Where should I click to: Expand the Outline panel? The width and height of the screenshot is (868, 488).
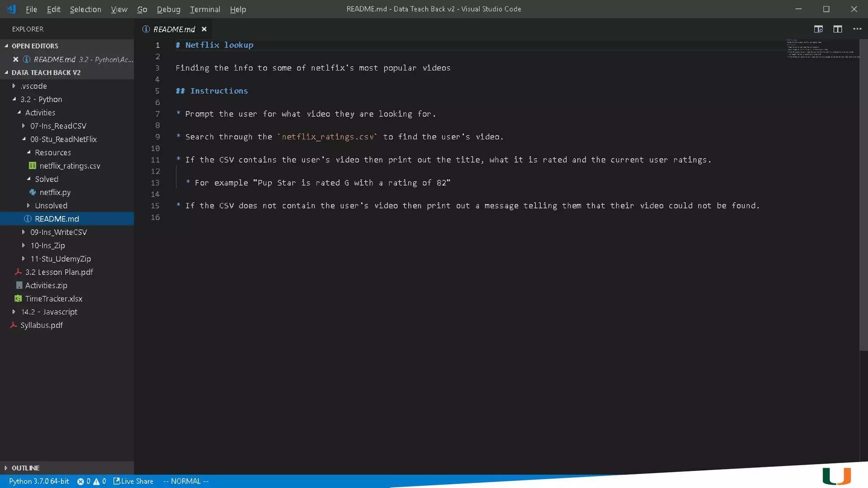(x=25, y=468)
